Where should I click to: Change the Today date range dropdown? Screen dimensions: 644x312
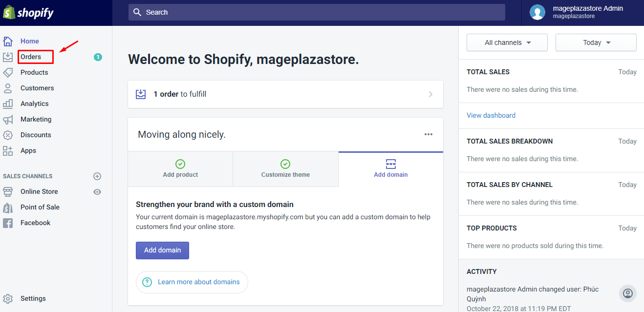(x=596, y=42)
